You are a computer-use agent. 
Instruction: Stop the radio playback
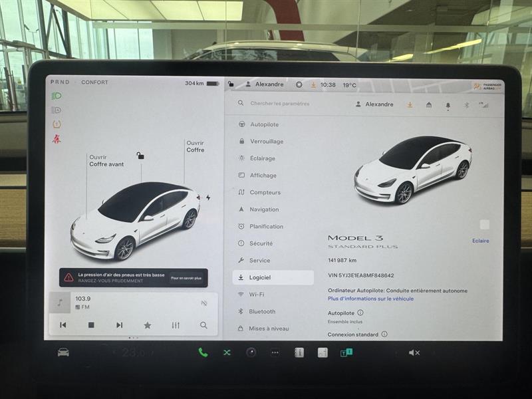point(91,325)
